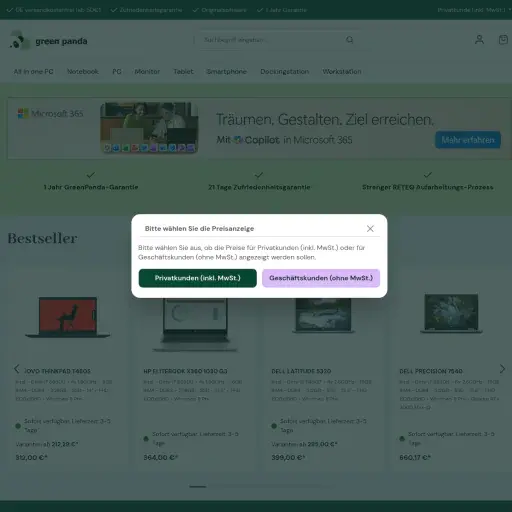Screen dimensions: 512x512
Task: Open Lenovo ThinkPad T480s product image
Action: (68, 317)
